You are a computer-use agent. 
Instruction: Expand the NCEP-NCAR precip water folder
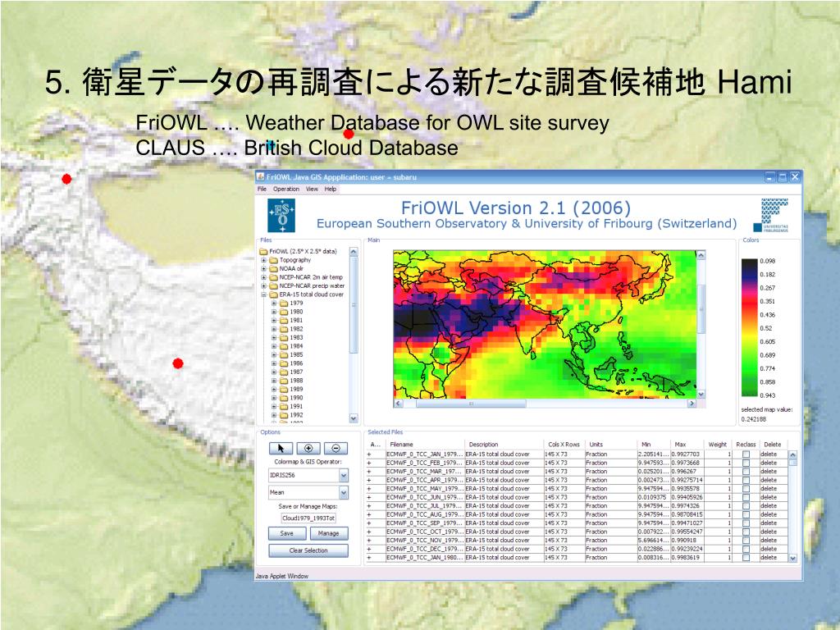[263, 286]
